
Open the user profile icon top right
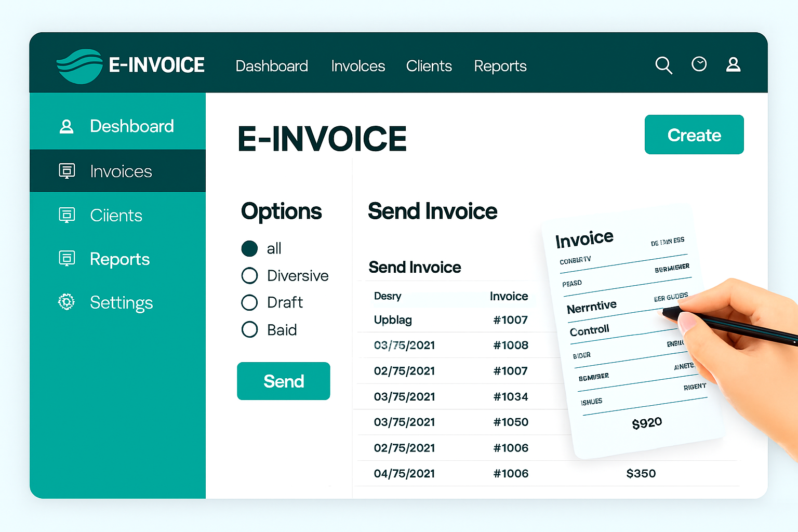coord(733,64)
